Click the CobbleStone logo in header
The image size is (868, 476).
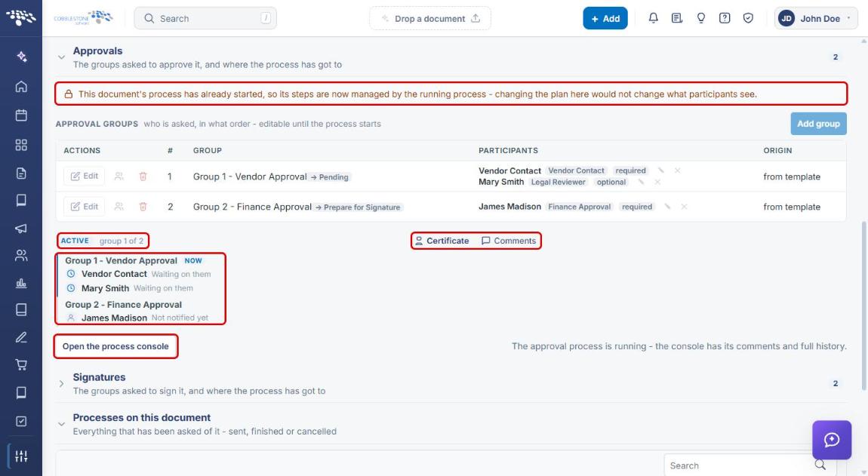tap(83, 17)
